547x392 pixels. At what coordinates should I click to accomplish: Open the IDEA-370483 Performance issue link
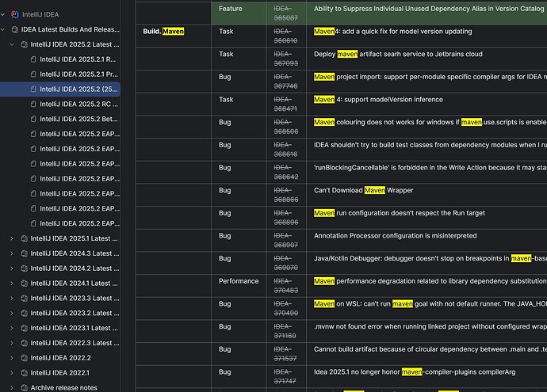pyautogui.click(x=285, y=286)
